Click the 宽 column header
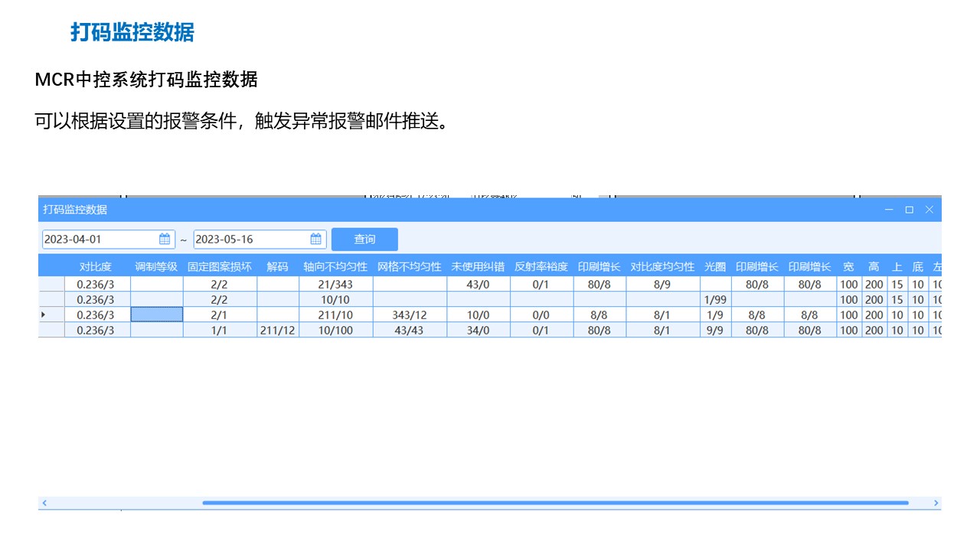The height and width of the screenshot is (551, 980). [x=848, y=266]
